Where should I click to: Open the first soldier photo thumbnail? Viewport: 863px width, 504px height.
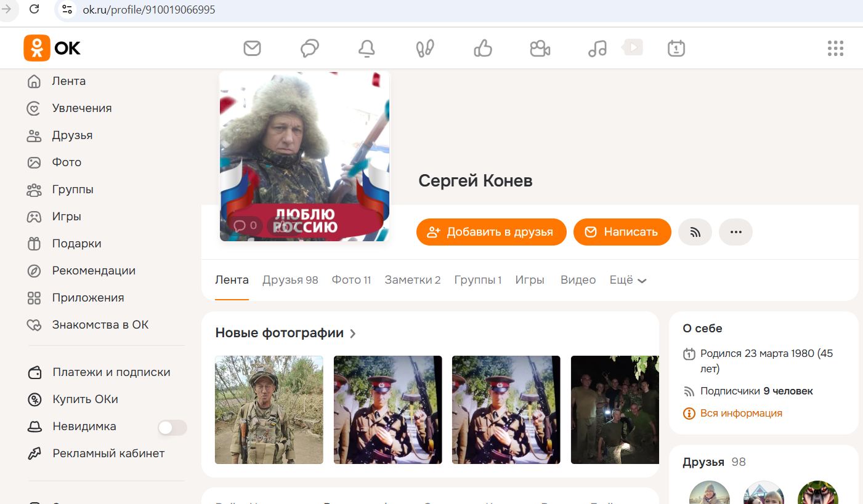point(269,409)
